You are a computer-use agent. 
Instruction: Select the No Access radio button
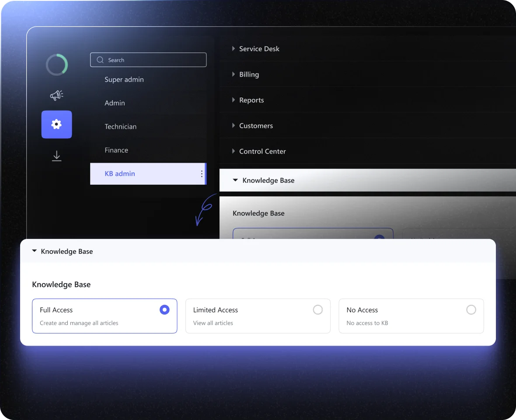pyautogui.click(x=471, y=310)
